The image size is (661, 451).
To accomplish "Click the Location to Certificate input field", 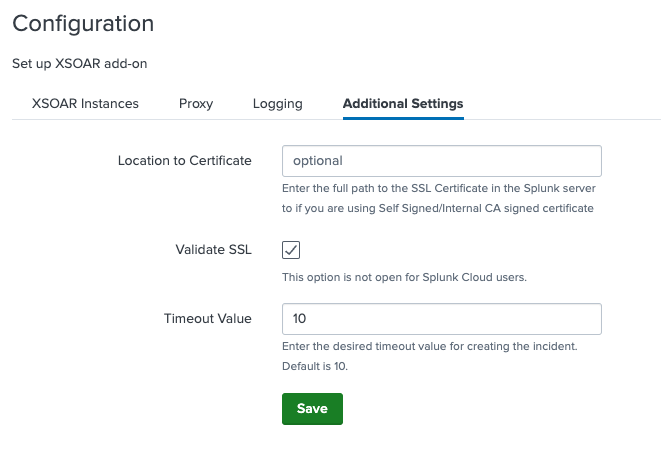I will [442, 161].
